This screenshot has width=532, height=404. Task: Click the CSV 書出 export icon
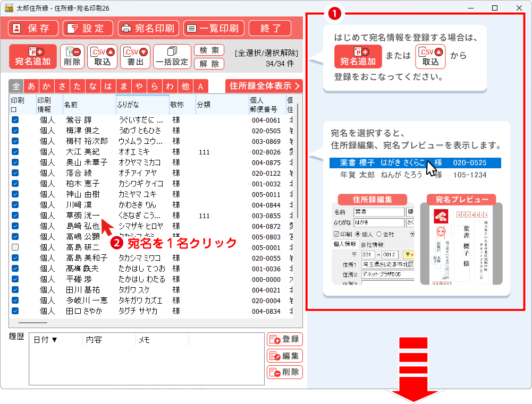pyautogui.click(x=136, y=56)
